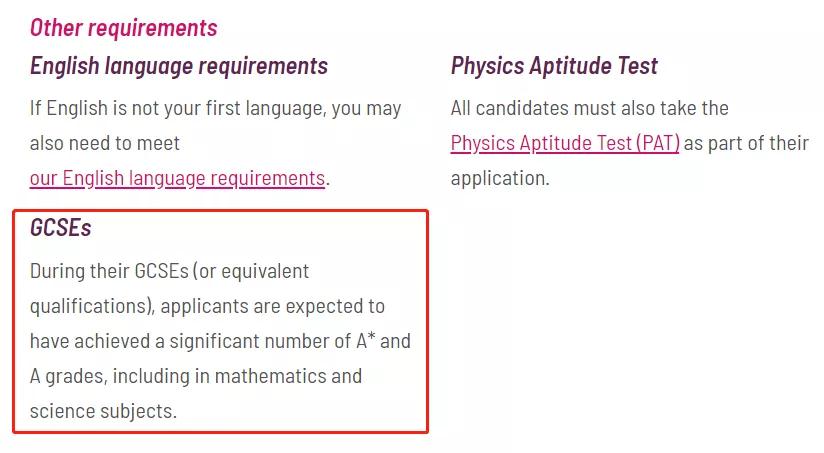Click the 'If English is not your first language' text
824x453 pixels.
click(x=178, y=109)
